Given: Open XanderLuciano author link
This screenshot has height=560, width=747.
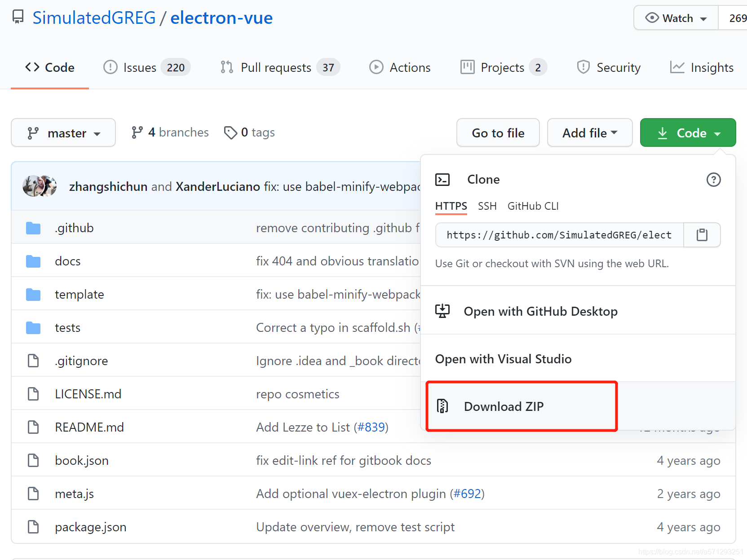Looking at the screenshot, I should (x=218, y=186).
